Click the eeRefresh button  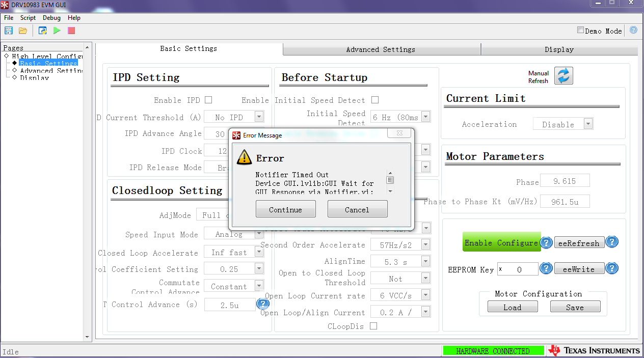[579, 242]
